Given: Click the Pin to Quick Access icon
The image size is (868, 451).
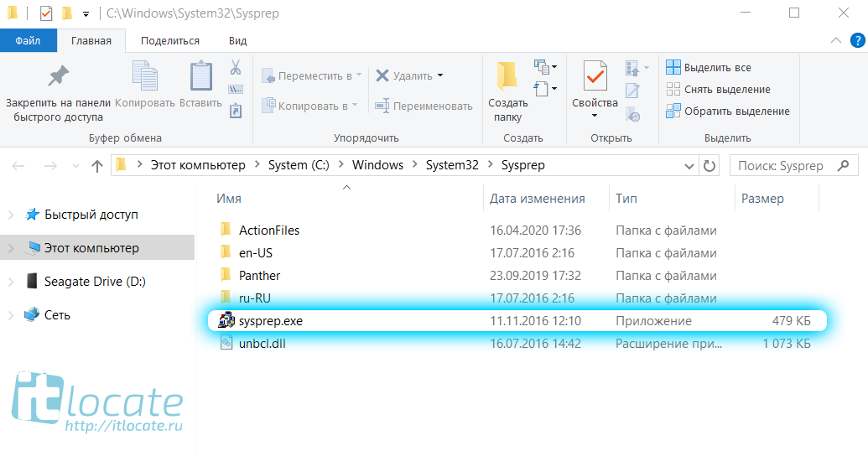Looking at the screenshot, I should (x=57, y=77).
